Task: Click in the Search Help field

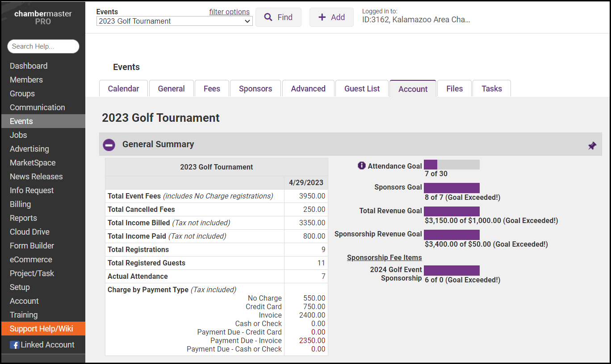Action: point(43,46)
